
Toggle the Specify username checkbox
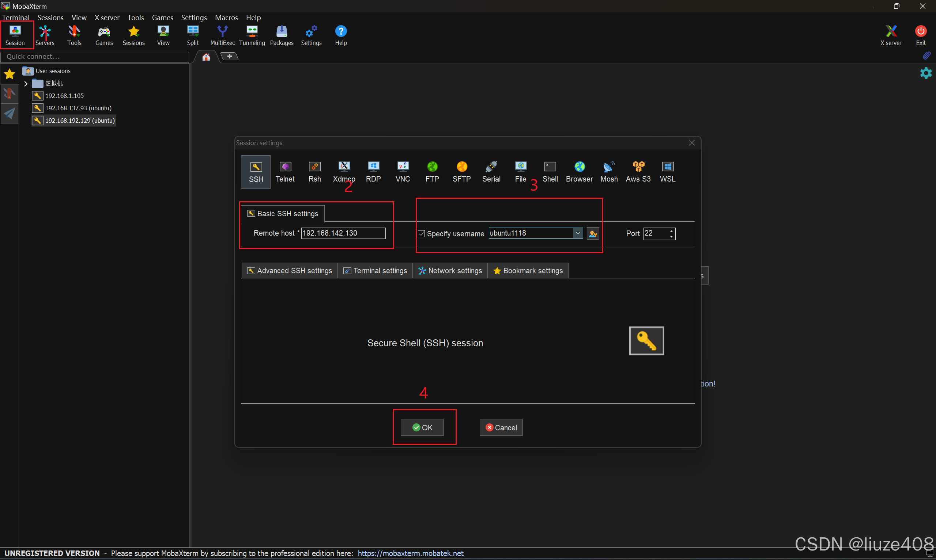(421, 234)
